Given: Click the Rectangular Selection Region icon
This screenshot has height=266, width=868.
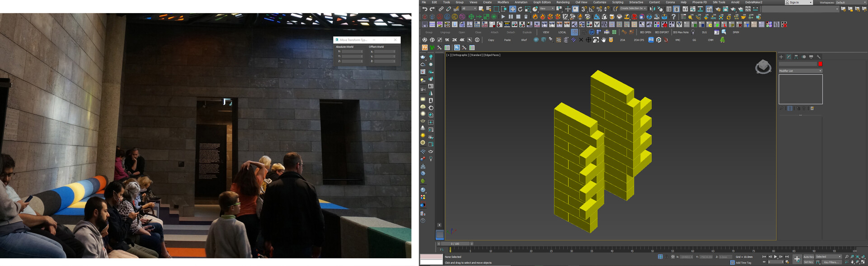Looking at the screenshot, I should coord(496,9).
